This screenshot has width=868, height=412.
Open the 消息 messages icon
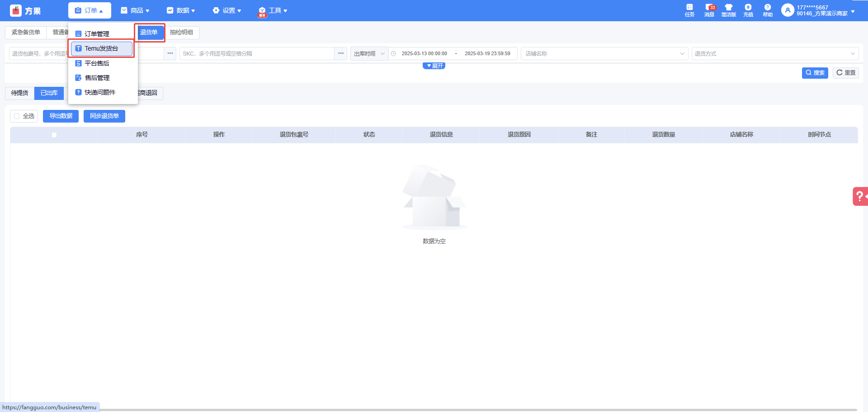pos(709,8)
